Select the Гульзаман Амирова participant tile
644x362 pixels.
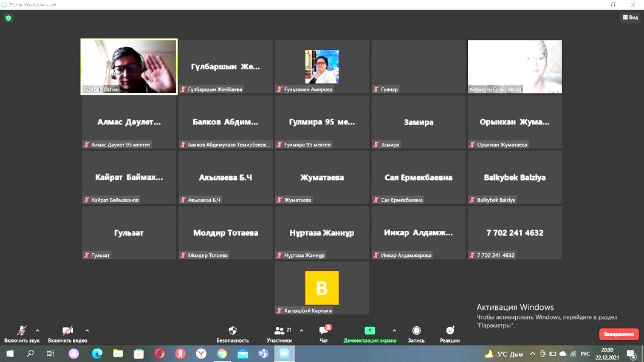pos(321,67)
